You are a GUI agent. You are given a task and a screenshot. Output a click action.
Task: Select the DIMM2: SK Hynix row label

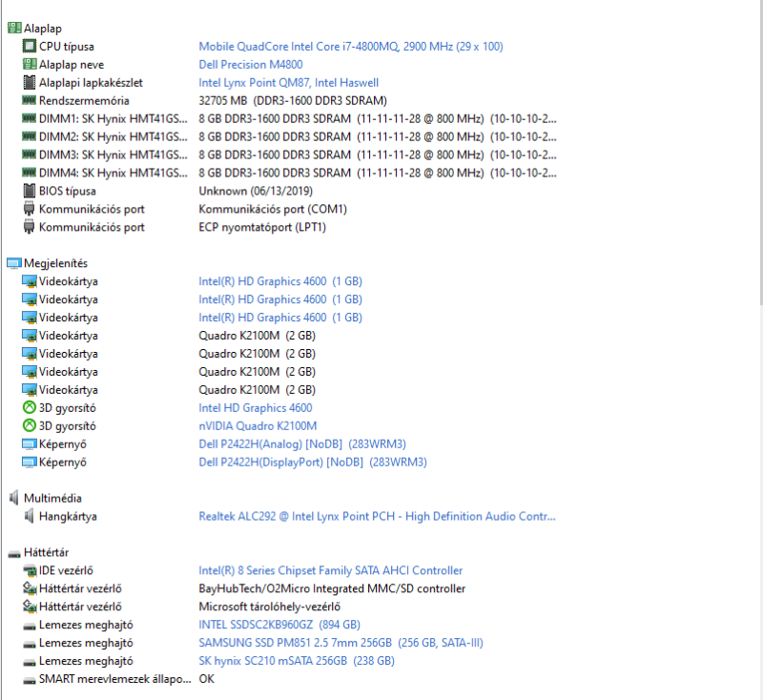pos(113,136)
